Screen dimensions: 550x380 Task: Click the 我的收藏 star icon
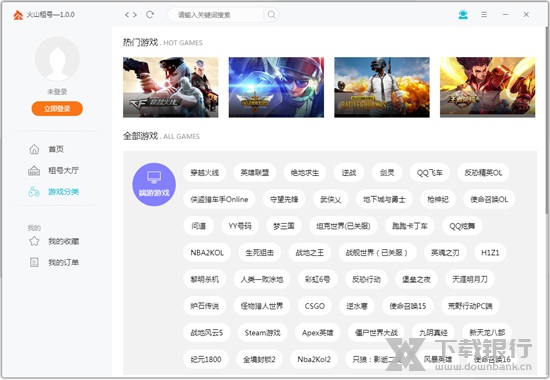point(34,241)
